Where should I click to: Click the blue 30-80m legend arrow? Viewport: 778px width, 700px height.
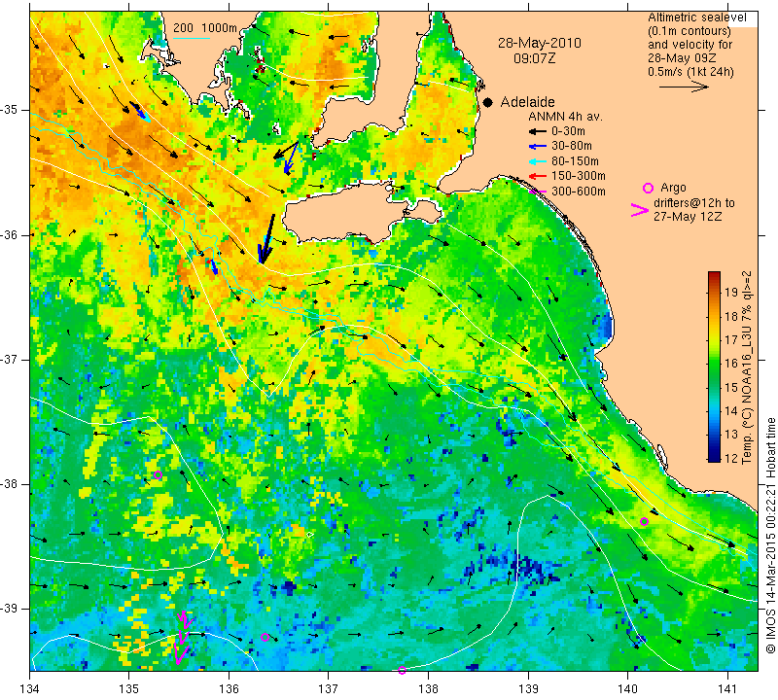point(537,147)
